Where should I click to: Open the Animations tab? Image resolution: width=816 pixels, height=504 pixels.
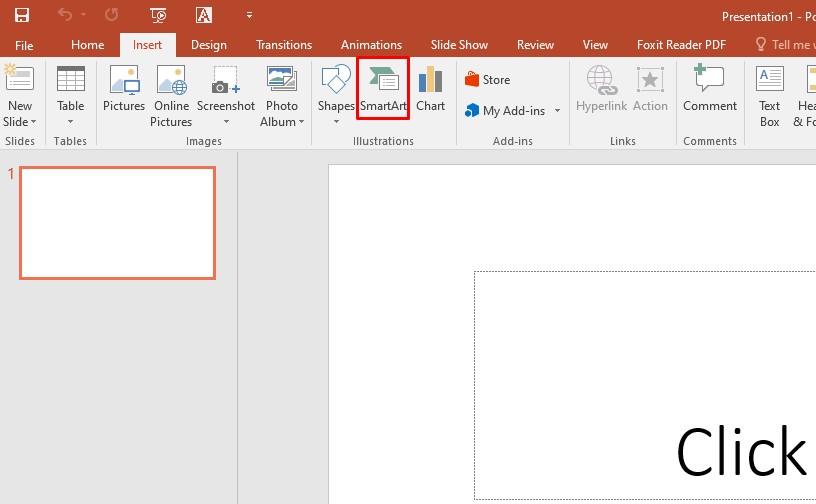pos(371,45)
